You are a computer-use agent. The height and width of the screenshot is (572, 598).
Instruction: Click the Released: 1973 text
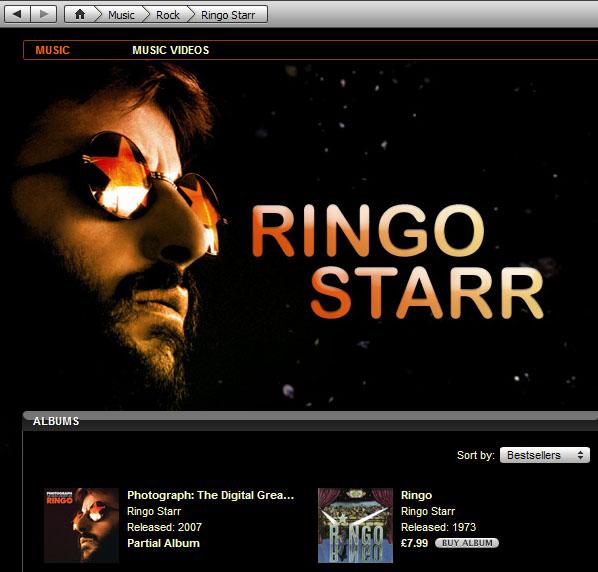click(439, 527)
